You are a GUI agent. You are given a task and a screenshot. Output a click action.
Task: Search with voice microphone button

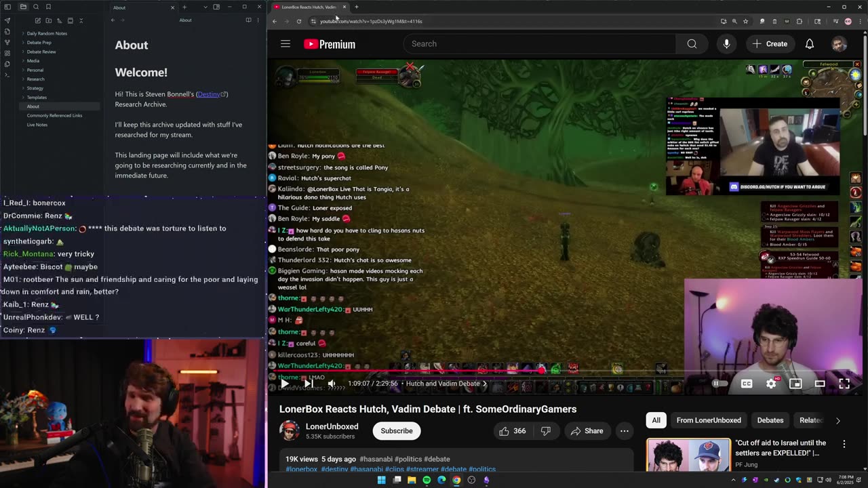pos(726,44)
